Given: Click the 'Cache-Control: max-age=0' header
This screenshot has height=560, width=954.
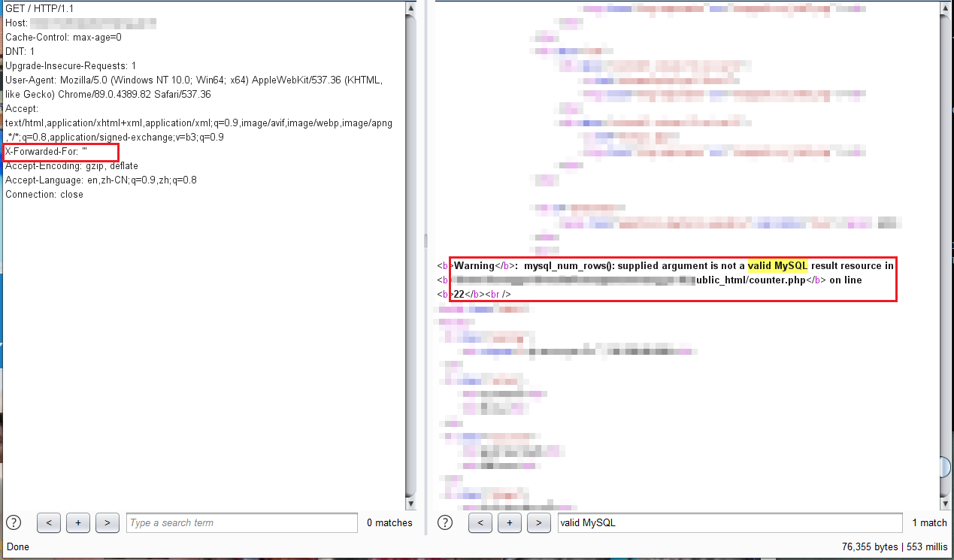Looking at the screenshot, I should (63, 37).
